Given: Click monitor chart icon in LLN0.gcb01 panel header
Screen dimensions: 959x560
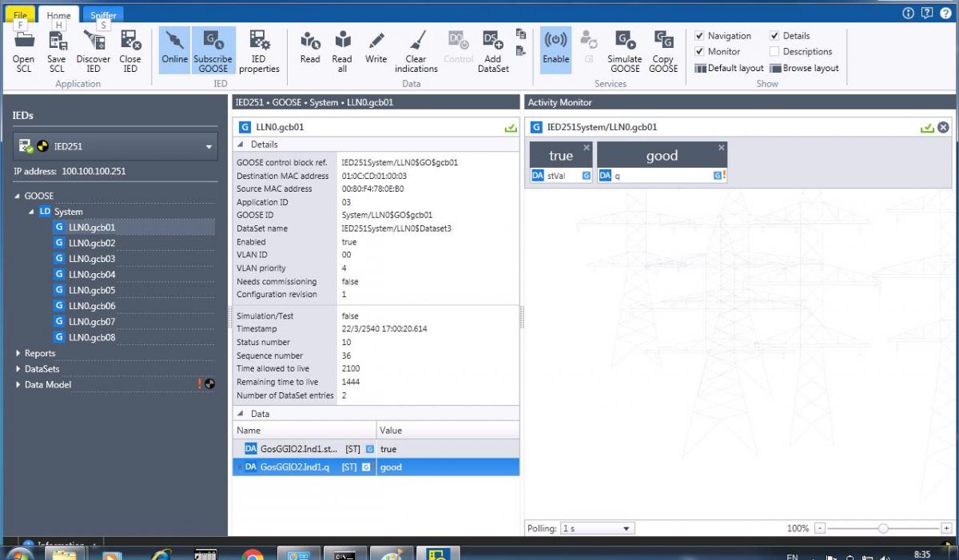Looking at the screenshot, I should click(511, 127).
